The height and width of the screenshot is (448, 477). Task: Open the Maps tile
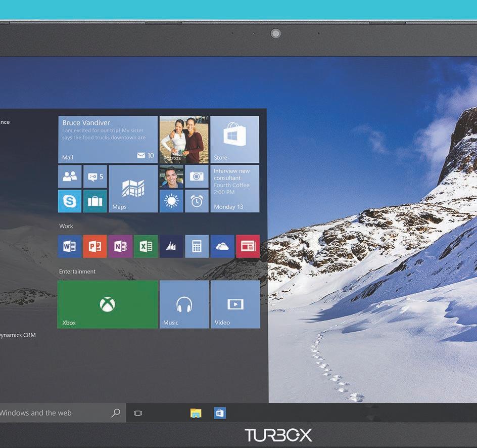pyautogui.click(x=133, y=189)
